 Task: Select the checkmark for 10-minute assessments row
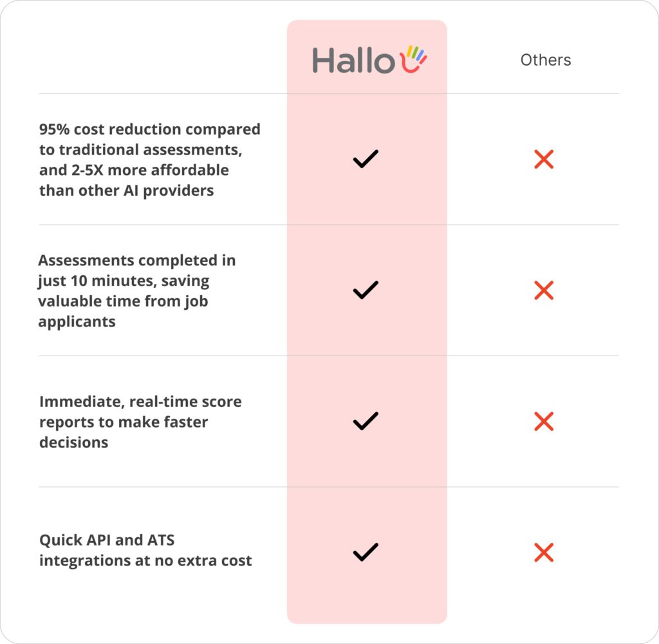point(366,290)
